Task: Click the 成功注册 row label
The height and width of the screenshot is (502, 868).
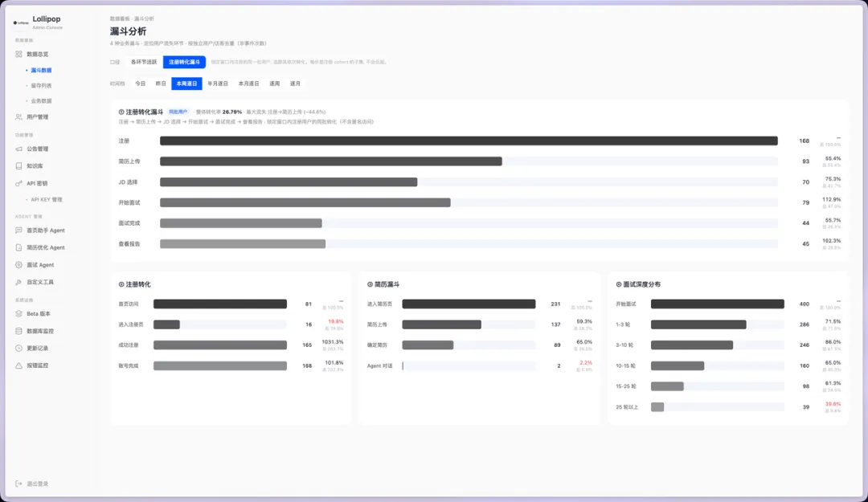Action: click(x=129, y=345)
